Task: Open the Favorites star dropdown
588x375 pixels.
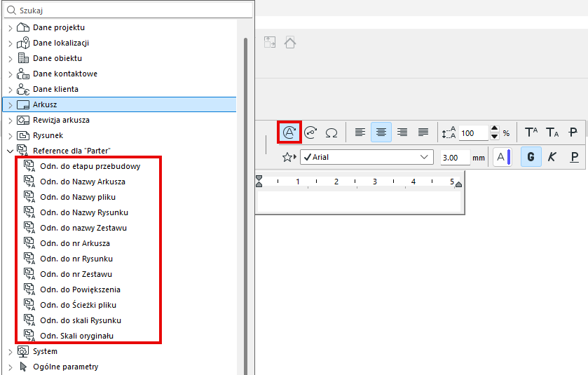Action: (289, 157)
